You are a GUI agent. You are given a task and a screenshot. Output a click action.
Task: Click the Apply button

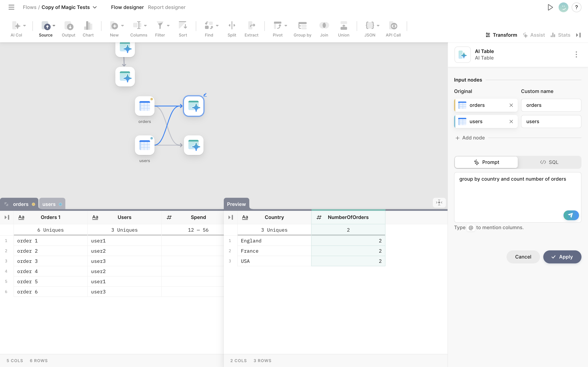point(562,257)
